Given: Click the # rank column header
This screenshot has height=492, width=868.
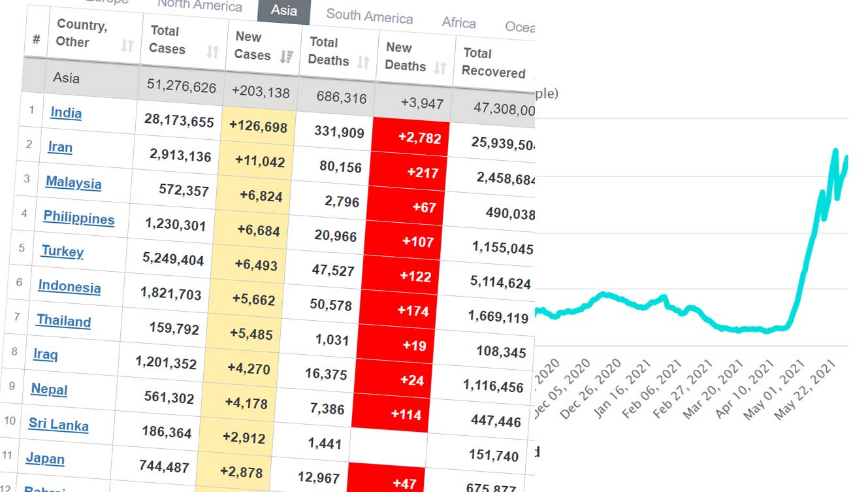Looking at the screenshot, I should 36,39.
